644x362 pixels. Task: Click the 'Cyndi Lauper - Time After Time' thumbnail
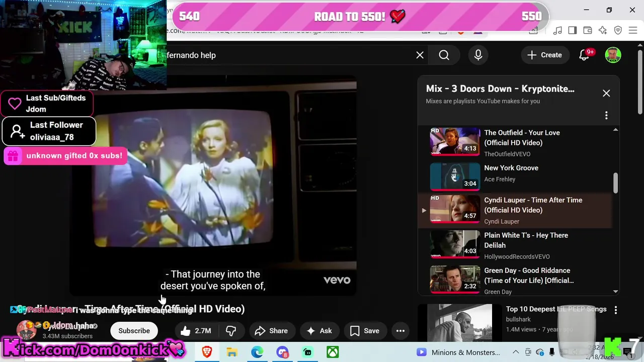pyautogui.click(x=455, y=209)
